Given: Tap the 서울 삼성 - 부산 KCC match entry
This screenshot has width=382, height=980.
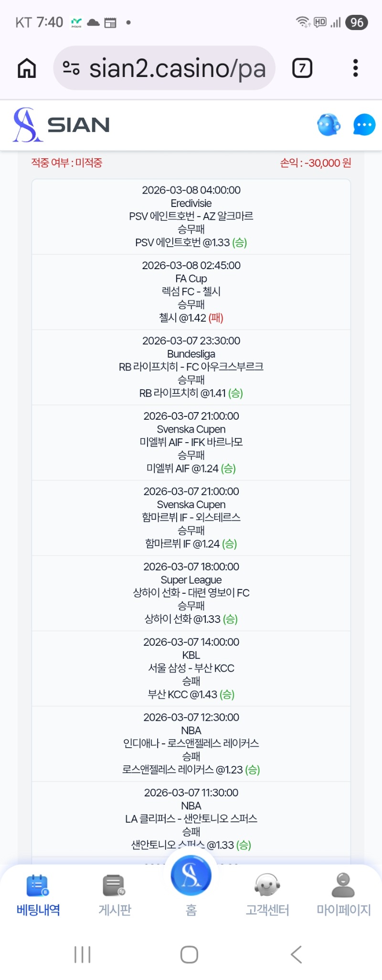Looking at the screenshot, I should click(x=191, y=668).
